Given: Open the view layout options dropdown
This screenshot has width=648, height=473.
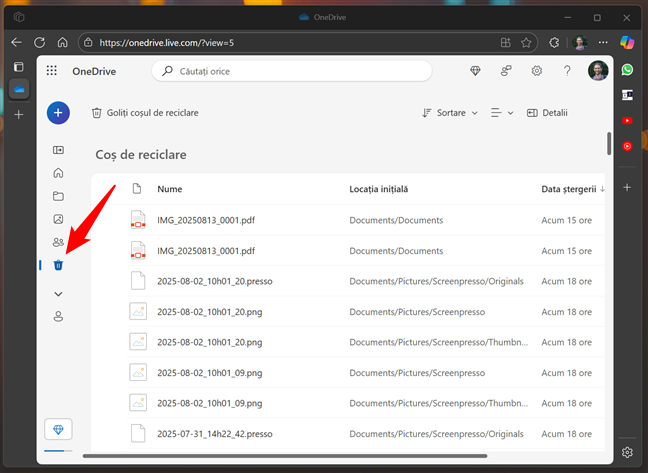Looking at the screenshot, I should pyautogui.click(x=502, y=113).
